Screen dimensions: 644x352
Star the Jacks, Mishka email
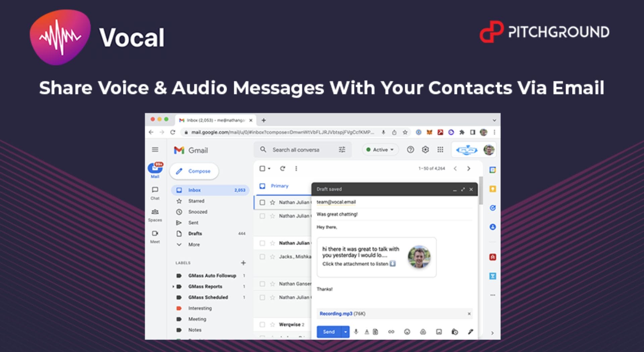point(272,257)
